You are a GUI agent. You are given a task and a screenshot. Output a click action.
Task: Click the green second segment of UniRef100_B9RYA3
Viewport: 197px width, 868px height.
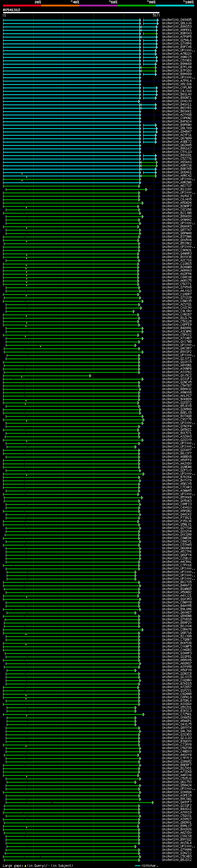(151, 33)
